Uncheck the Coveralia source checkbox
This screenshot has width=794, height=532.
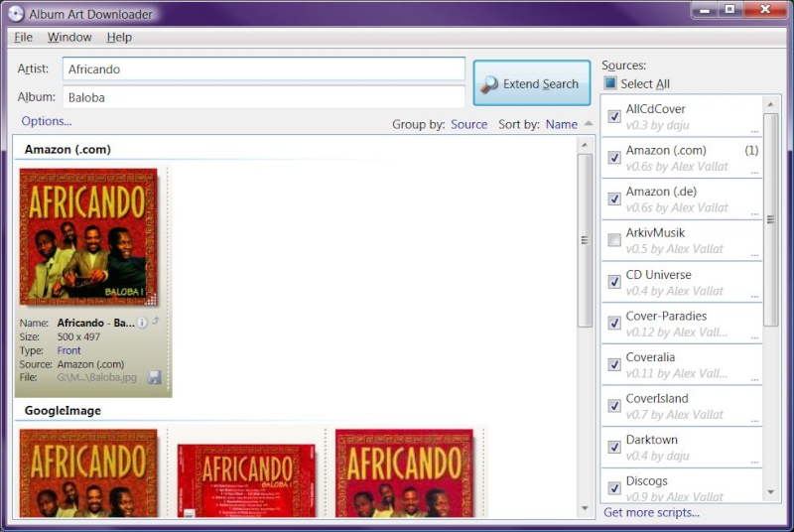pyautogui.click(x=614, y=364)
